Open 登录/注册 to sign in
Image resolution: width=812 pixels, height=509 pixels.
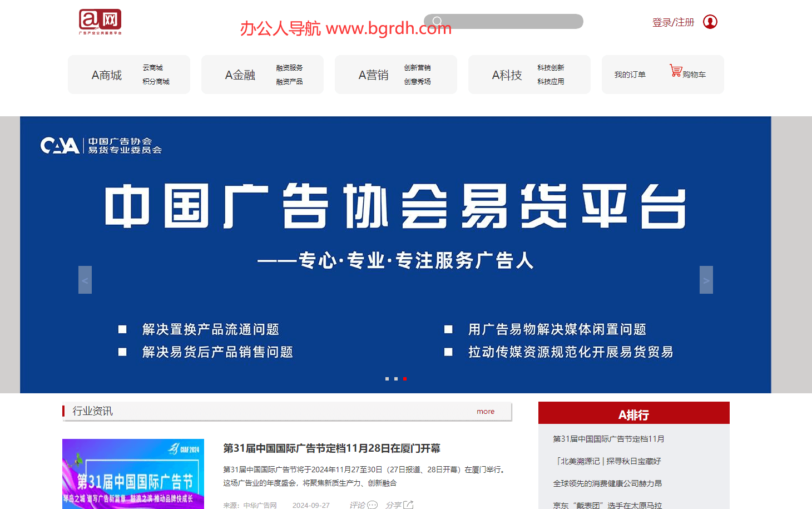pos(673,22)
